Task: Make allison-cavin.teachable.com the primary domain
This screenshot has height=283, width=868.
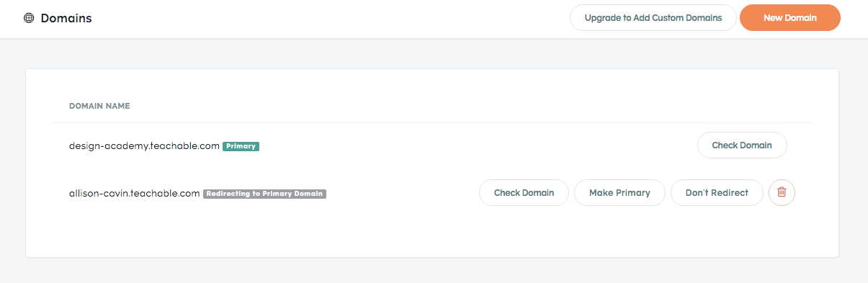Action: pos(619,192)
